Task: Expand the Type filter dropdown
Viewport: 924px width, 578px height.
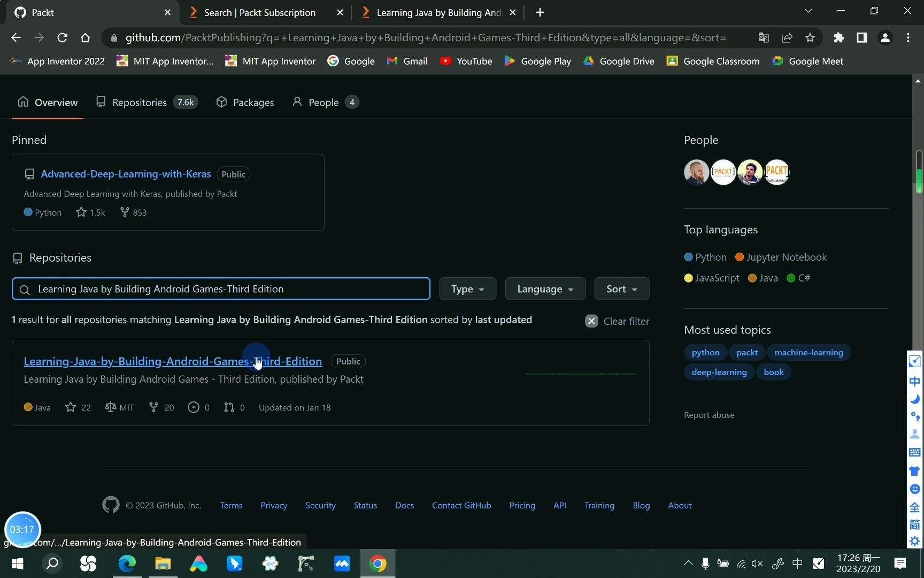Action: pyautogui.click(x=468, y=289)
